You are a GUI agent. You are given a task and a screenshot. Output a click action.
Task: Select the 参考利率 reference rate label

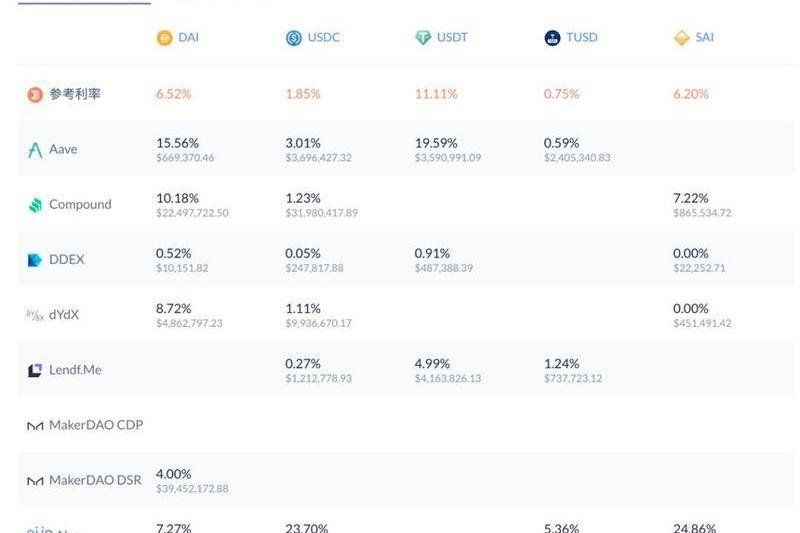[75, 94]
